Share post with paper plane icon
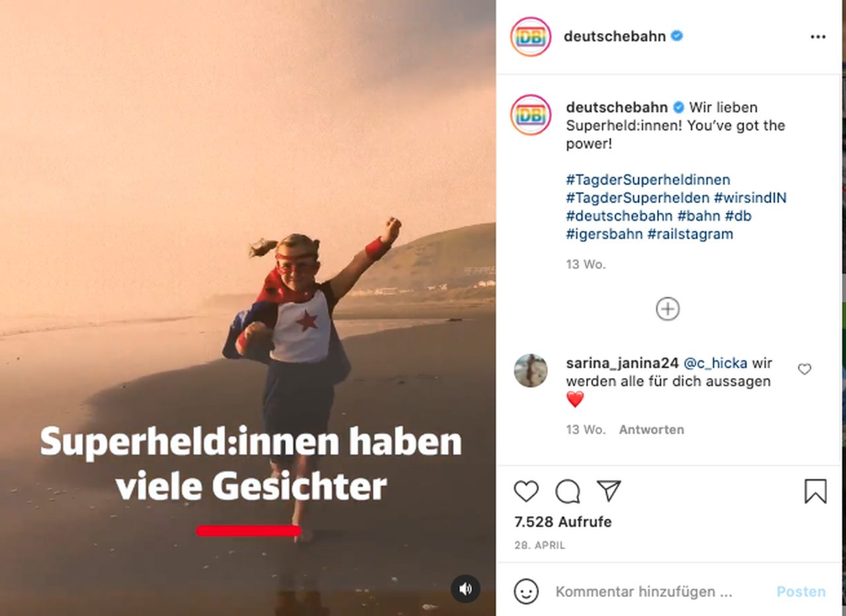The image size is (846, 616). pos(609,490)
